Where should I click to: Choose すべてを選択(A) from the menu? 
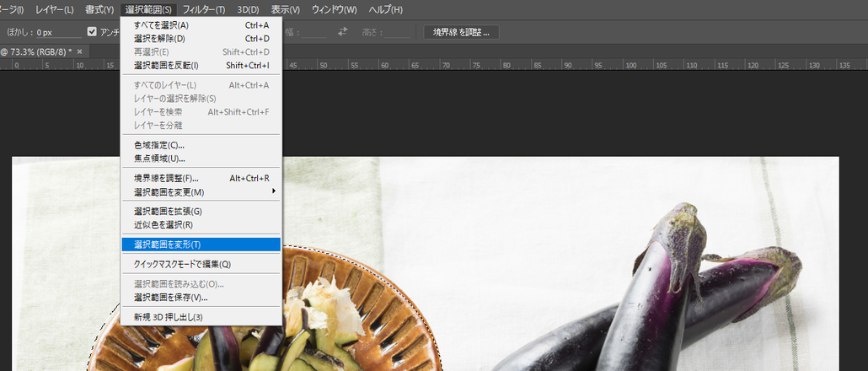[201, 25]
